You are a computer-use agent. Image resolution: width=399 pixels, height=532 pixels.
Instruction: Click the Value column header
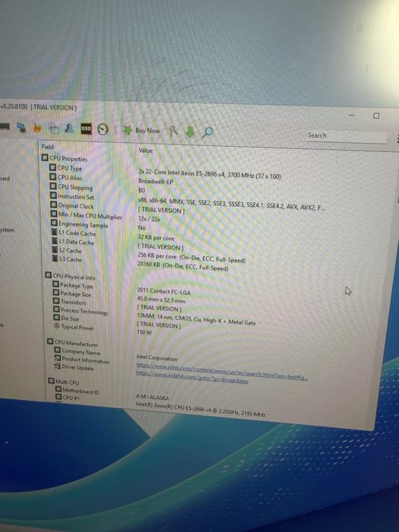coord(146,150)
